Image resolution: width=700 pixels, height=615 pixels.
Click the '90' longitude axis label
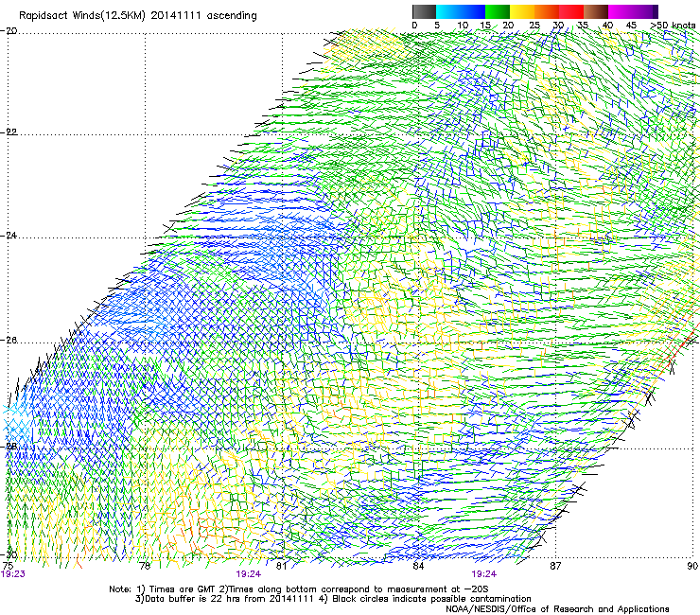coord(692,566)
